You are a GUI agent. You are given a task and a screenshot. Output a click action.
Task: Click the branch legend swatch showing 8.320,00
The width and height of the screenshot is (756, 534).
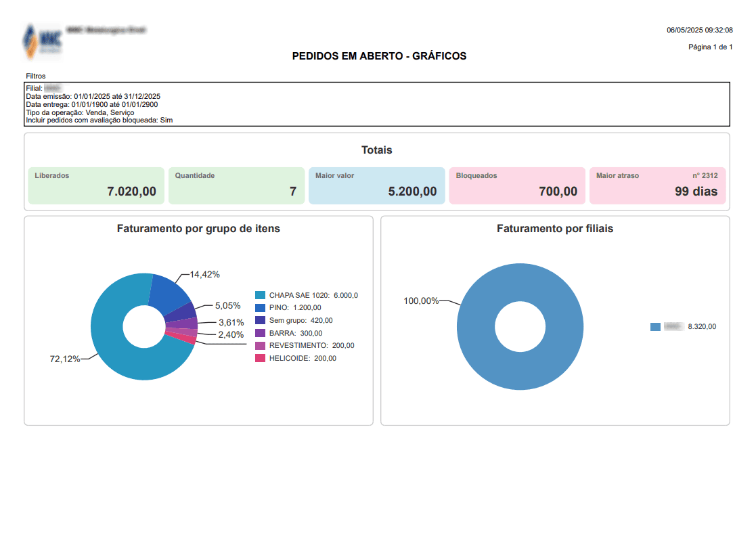655,327
